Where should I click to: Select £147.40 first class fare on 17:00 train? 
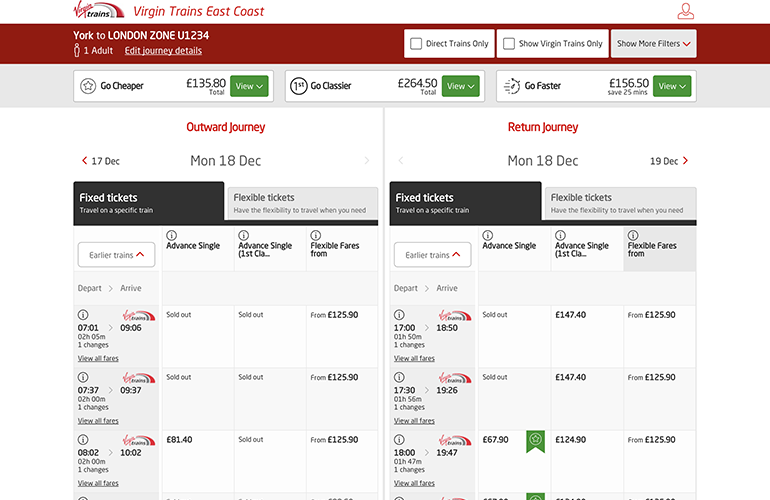[x=571, y=315]
